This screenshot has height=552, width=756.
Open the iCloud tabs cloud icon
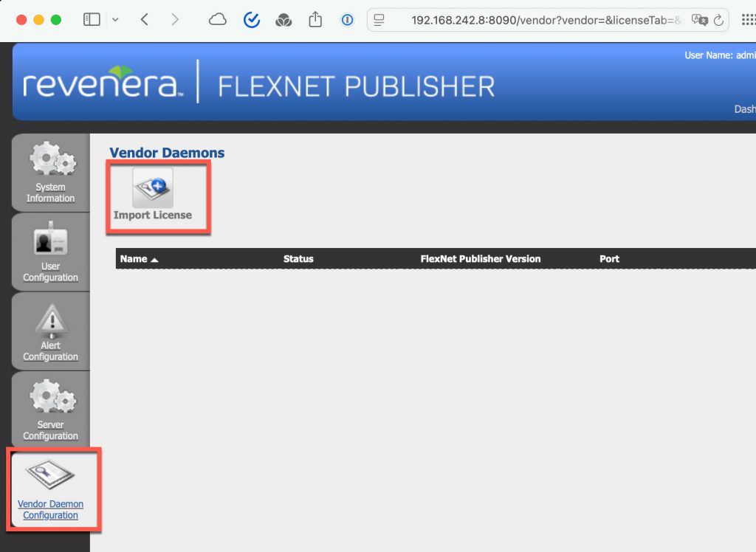click(218, 20)
